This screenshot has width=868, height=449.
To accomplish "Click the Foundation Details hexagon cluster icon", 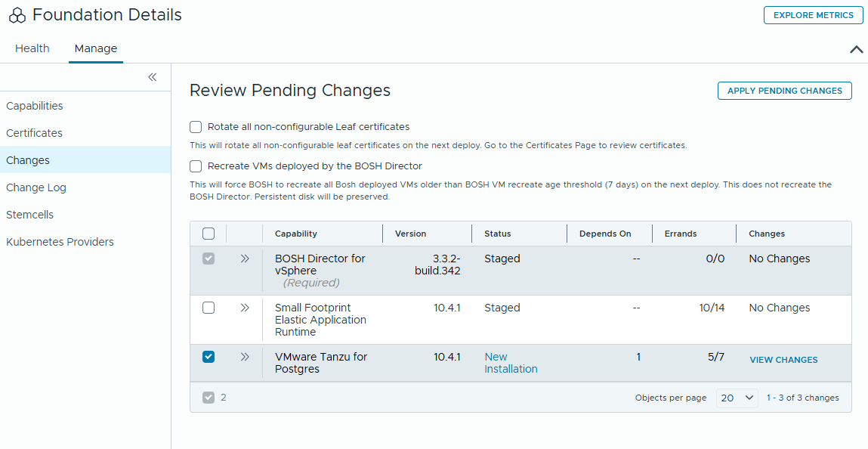I will (17, 16).
